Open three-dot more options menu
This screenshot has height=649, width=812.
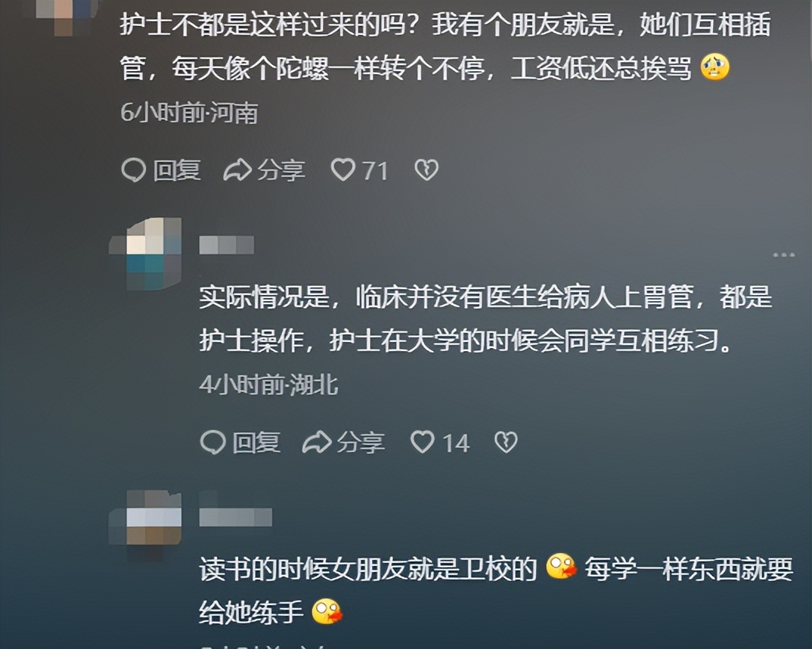783,255
